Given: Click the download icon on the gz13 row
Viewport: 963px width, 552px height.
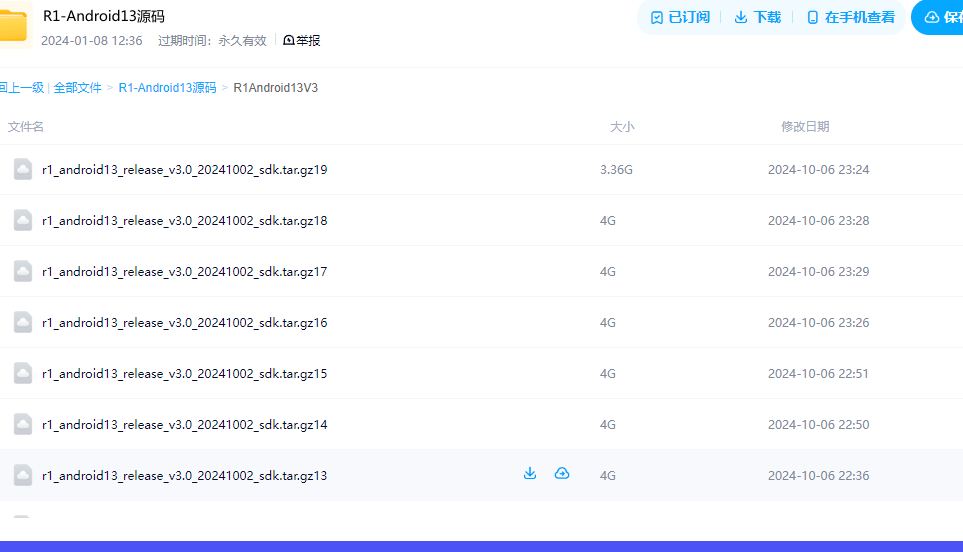Looking at the screenshot, I should coord(530,474).
